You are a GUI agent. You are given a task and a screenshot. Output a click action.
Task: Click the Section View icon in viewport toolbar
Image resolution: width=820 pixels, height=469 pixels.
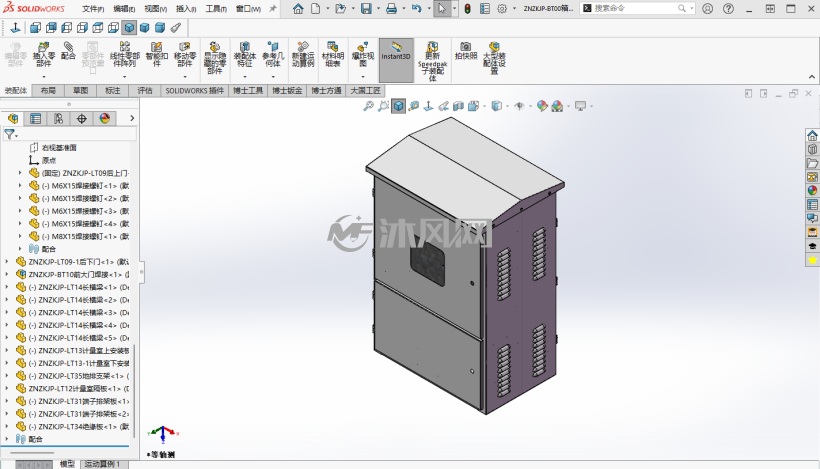point(458,106)
